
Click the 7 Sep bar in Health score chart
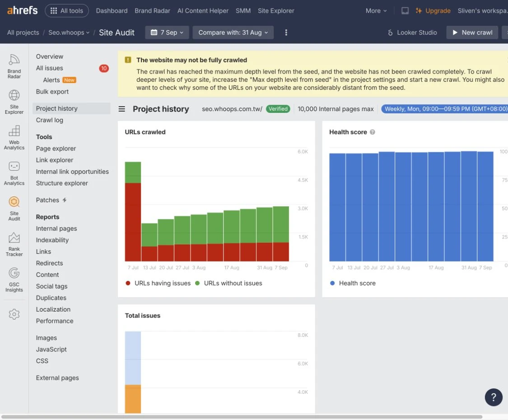[485, 206]
